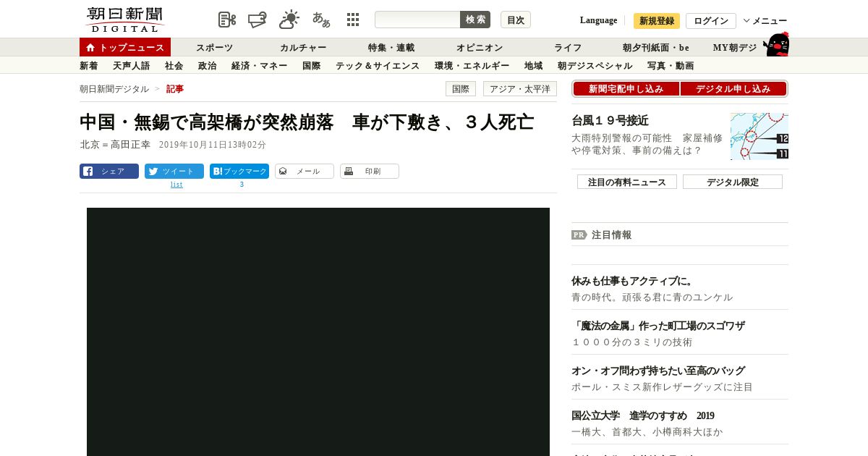Open 写真・動画 submenu item

[x=671, y=66]
